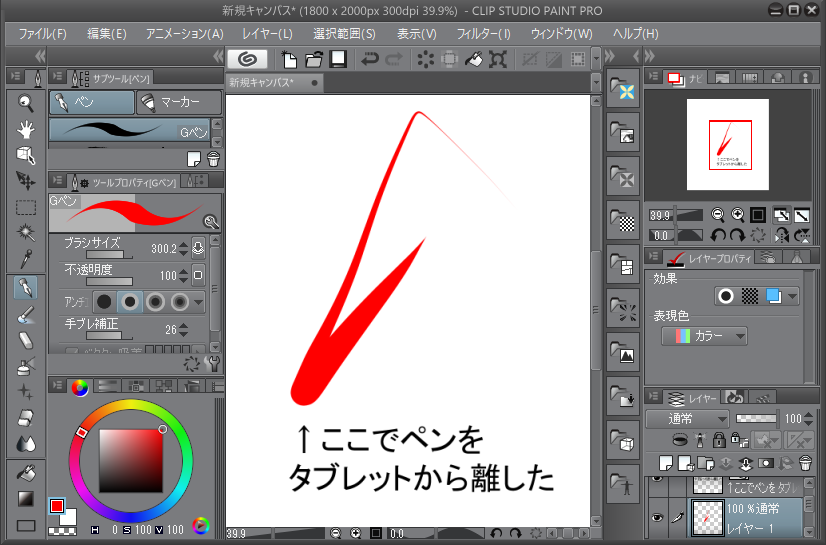Viewport: 826px width, 545px height.
Task: Switch to the マーカー sub tool tab
Action: pos(181,102)
